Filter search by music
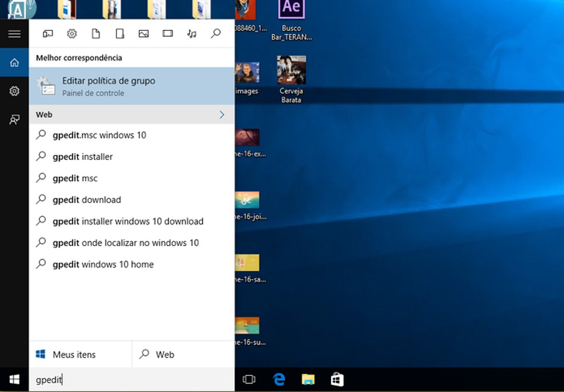This screenshot has height=392, width=564. coord(191,33)
